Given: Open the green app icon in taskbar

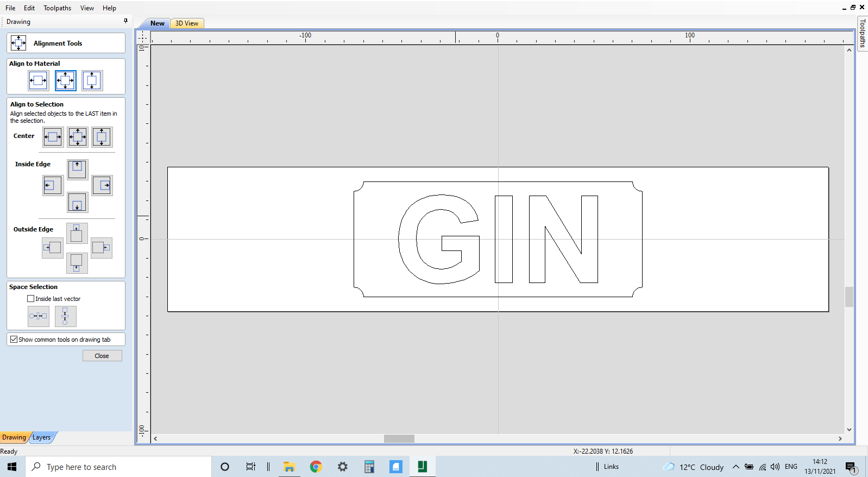Looking at the screenshot, I should [x=422, y=467].
